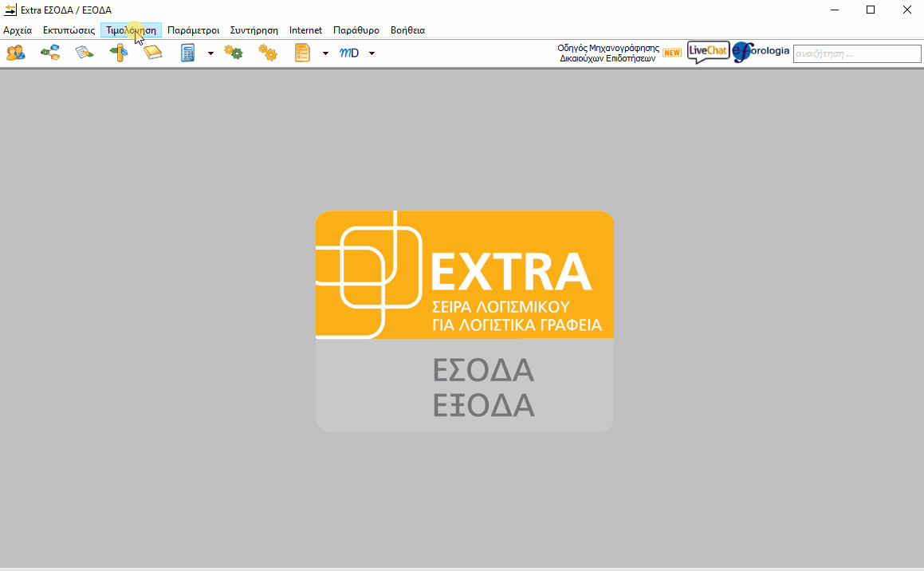Click the connected nodes toolbar icon
The image size is (924, 571).
[x=50, y=53]
